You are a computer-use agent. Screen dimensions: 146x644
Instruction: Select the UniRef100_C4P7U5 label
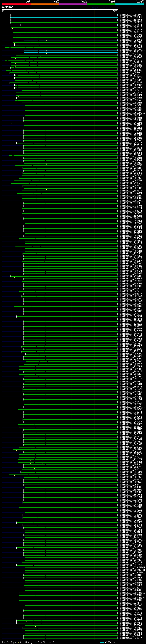click(x=131, y=35)
